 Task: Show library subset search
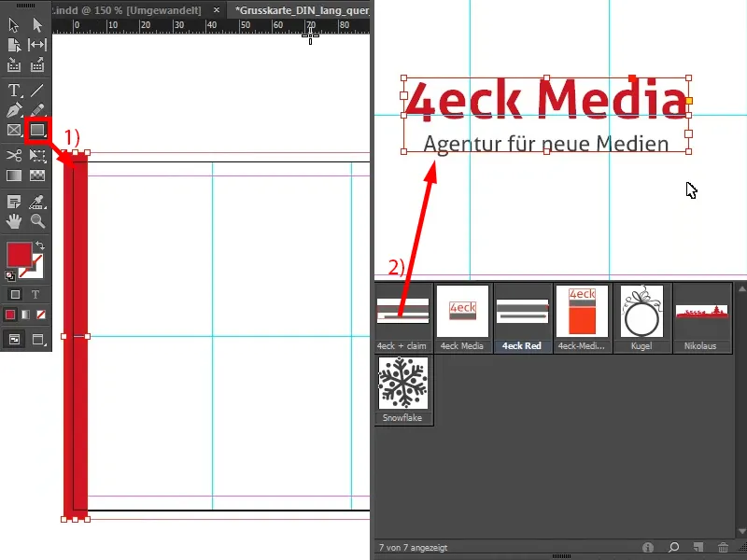[673, 547]
